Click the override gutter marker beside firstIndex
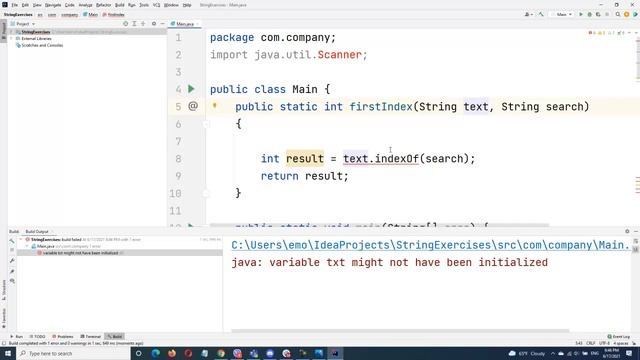Screen dimensions: 640x360 click(x=193, y=106)
